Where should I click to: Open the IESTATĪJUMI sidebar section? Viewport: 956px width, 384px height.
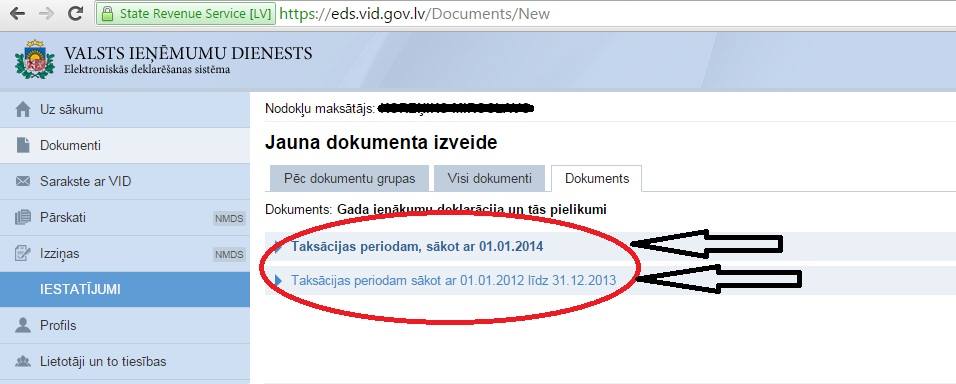[x=125, y=289]
